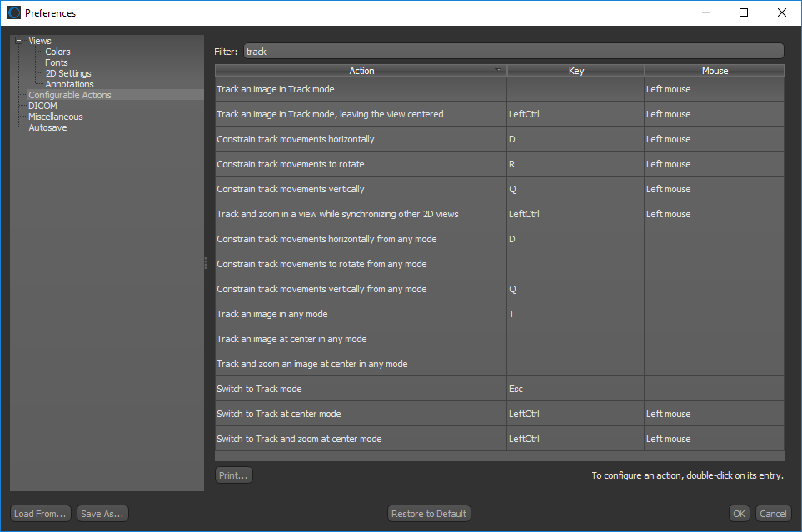Click the Filter text field

(513, 52)
